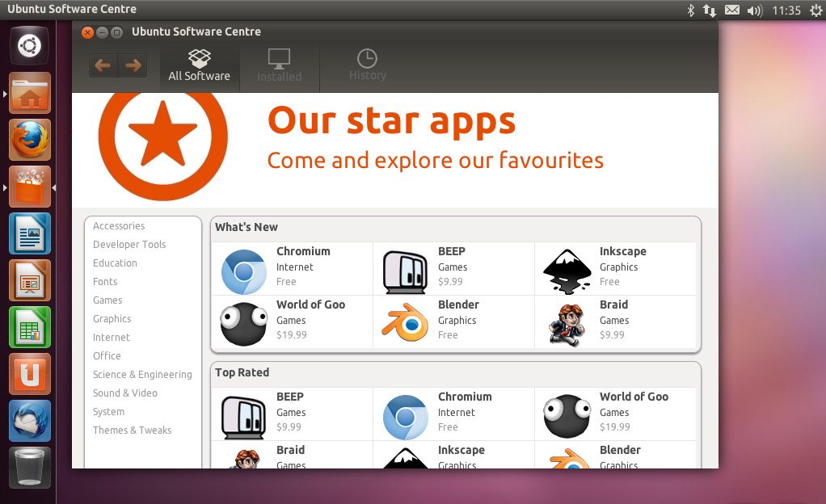Select the Science & Engineering category
826x504 pixels.
tap(142, 375)
